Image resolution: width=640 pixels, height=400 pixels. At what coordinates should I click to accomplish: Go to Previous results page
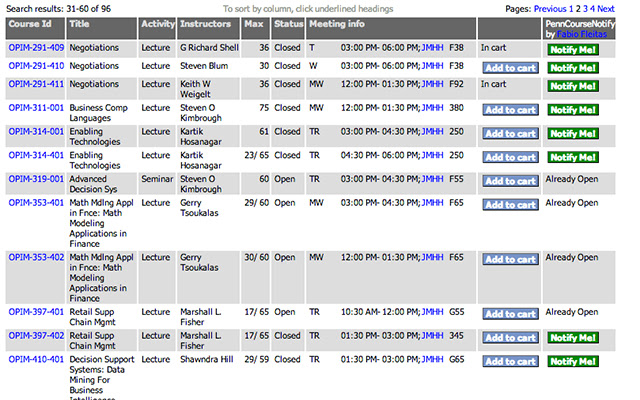pyautogui.click(x=547, y=7)
